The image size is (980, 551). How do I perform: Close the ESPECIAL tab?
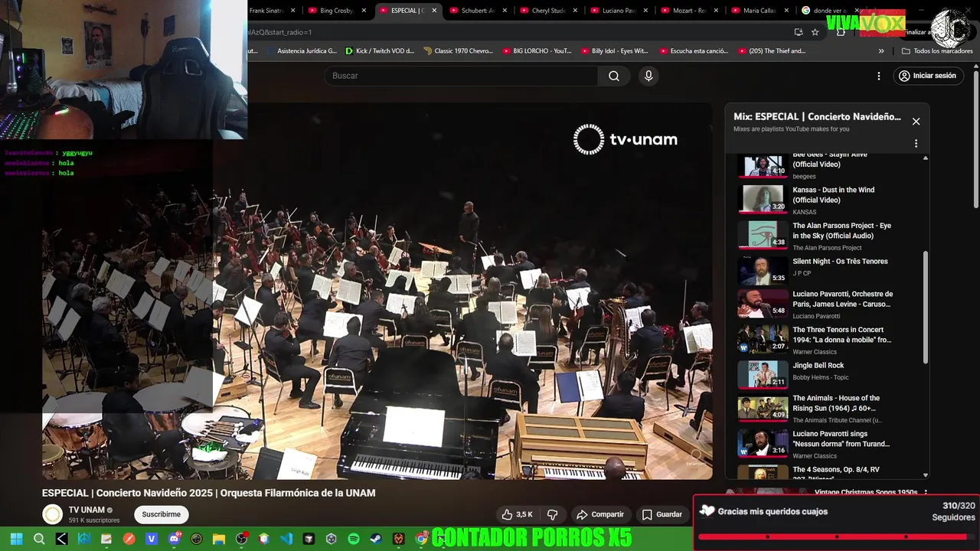(434, 11)
